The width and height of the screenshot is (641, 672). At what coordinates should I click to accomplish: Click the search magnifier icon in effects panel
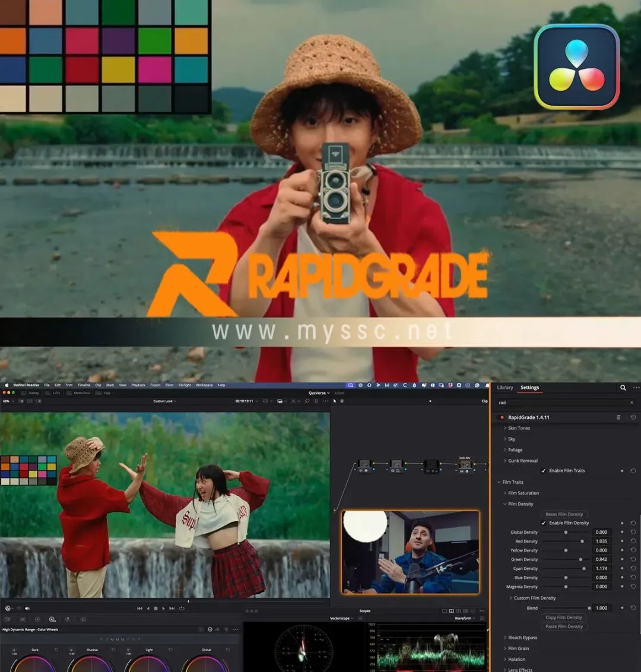[623, 388]
